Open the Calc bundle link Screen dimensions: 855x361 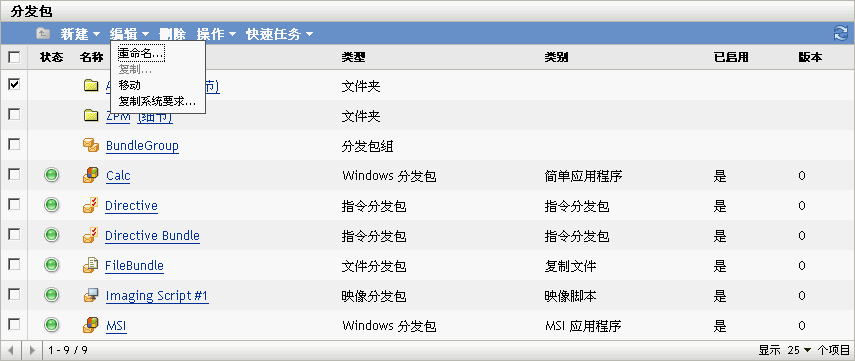pos(118,176)
